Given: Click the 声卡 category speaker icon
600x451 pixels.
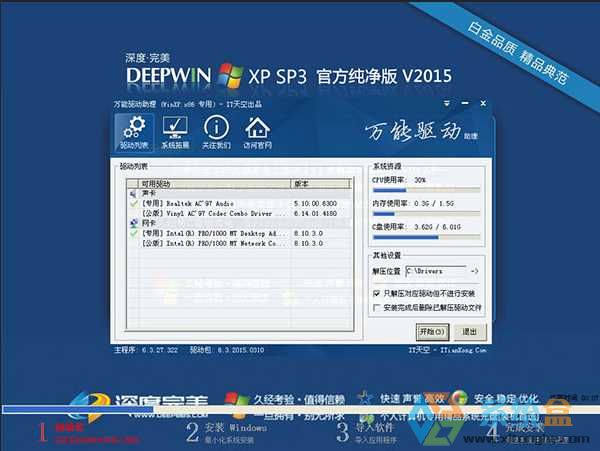Looking at the screenshot, I should [133, 194].
